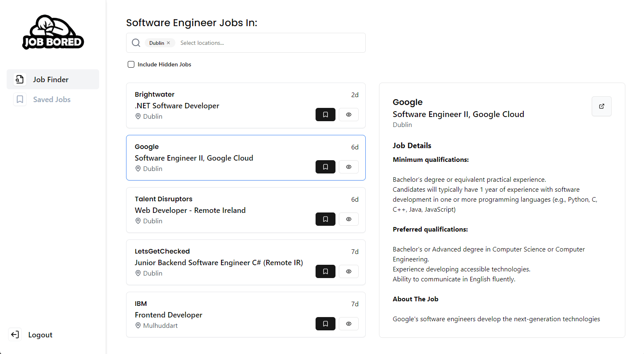
Task: Click the Saved Jobs bookmark icon
Action: (19, 99)
